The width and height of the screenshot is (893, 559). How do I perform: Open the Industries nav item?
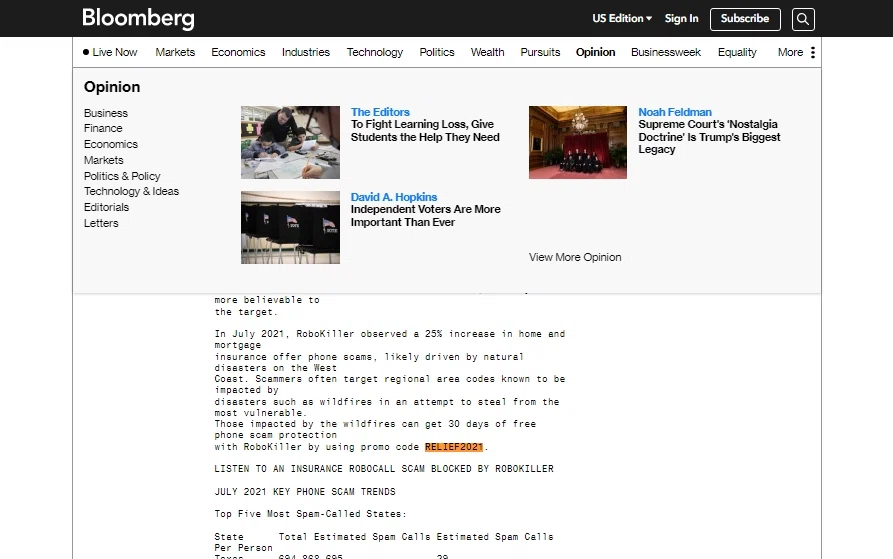pyautogui.click(x=306, y=52)
